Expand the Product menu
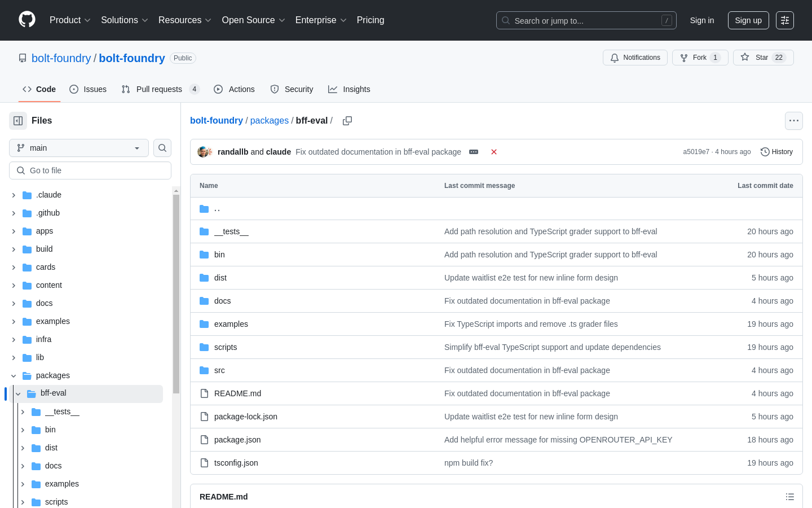This screenshot has height=508, width=812. tap(70, 20)
